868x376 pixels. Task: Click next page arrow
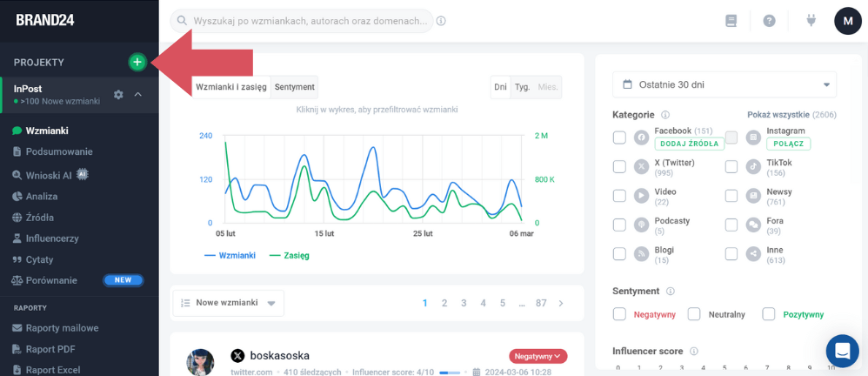561,303
